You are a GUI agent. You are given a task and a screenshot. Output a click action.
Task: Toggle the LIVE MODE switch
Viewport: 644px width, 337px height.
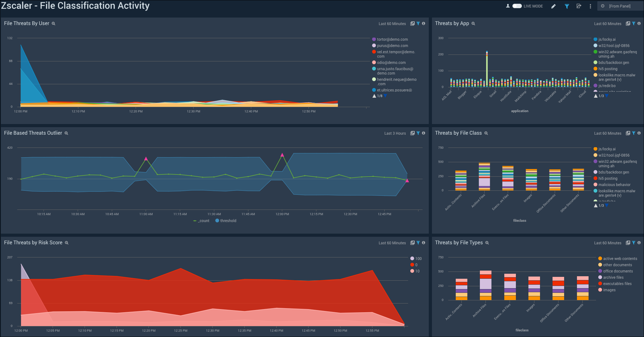point(517,6)
